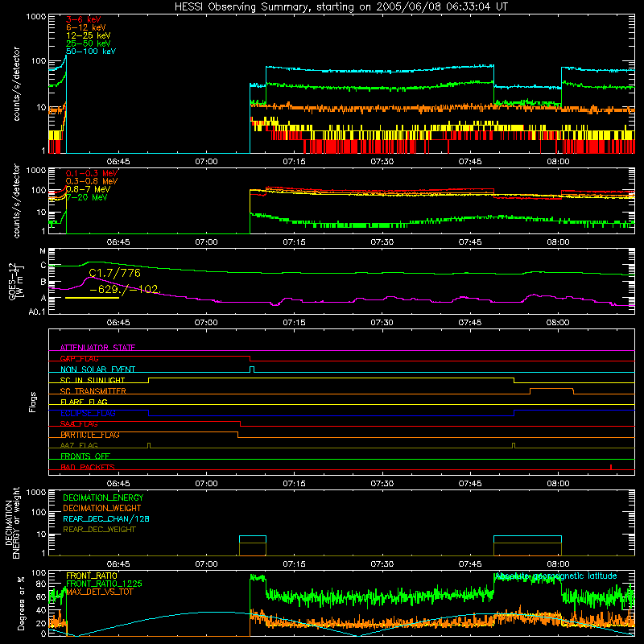Screen dimensions: 644x644
Task: Select the AAZ_FLAG label
Action: click(x=79, y=446)
